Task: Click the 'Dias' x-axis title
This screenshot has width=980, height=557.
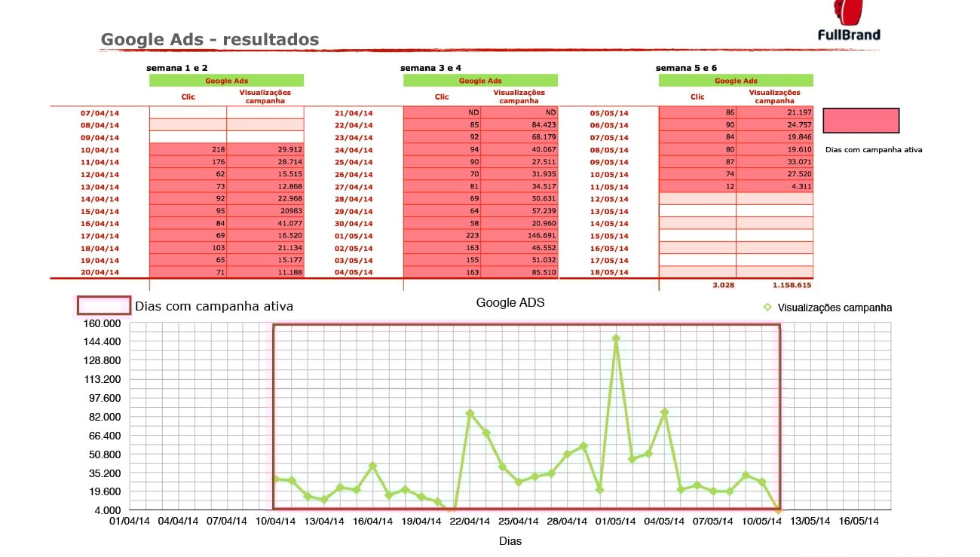Action: pos(510,541)
